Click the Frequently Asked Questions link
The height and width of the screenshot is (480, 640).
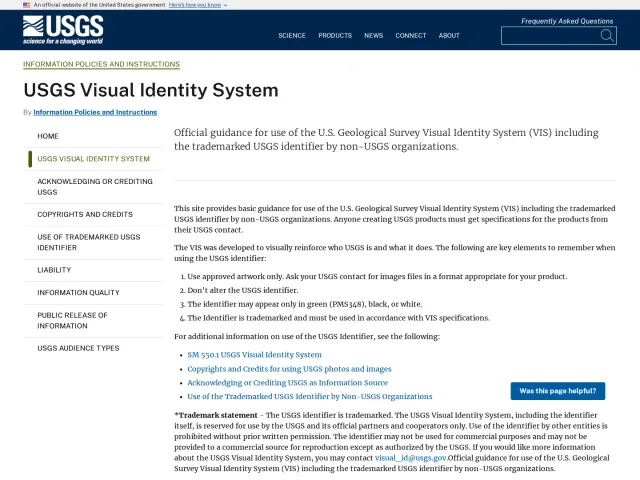point(567,21)
